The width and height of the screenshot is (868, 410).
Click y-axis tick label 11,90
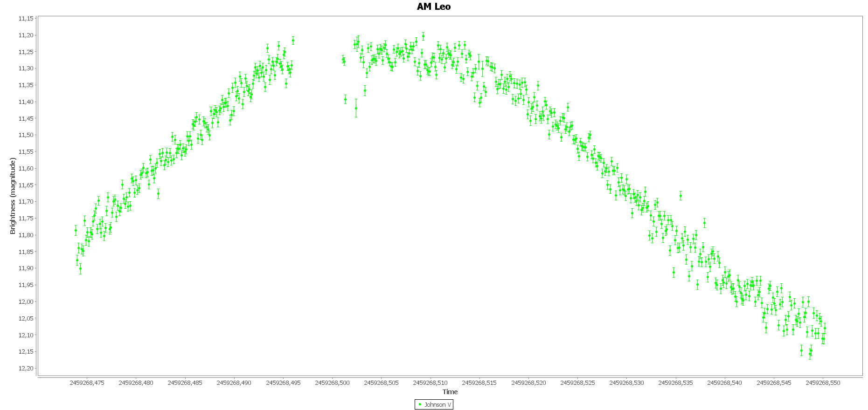[26, 268]
